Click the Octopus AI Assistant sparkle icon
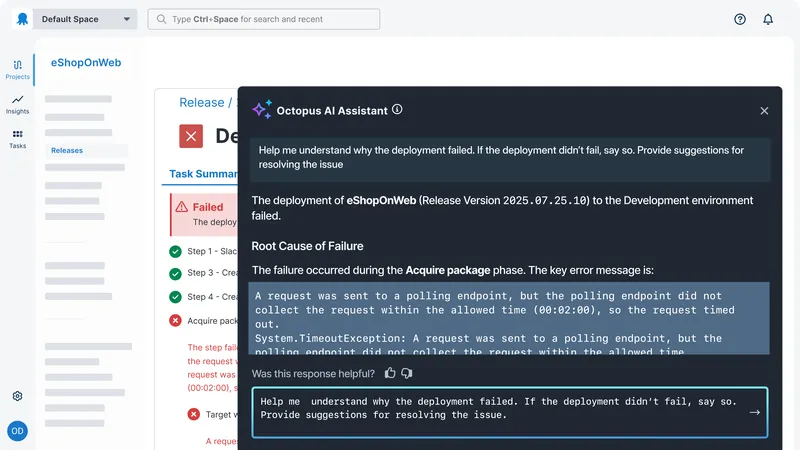The width and height of the screenshot is (800, 450). tap(262, 109)
